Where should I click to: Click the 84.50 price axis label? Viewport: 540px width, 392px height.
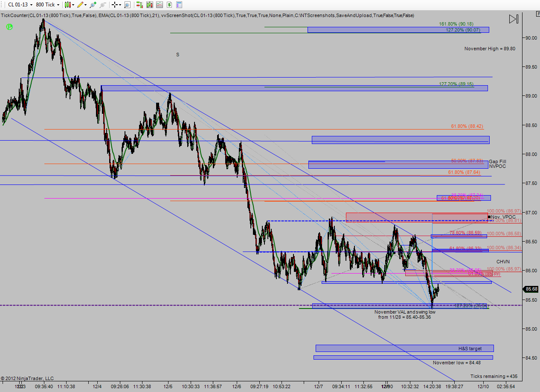(531, 357)
